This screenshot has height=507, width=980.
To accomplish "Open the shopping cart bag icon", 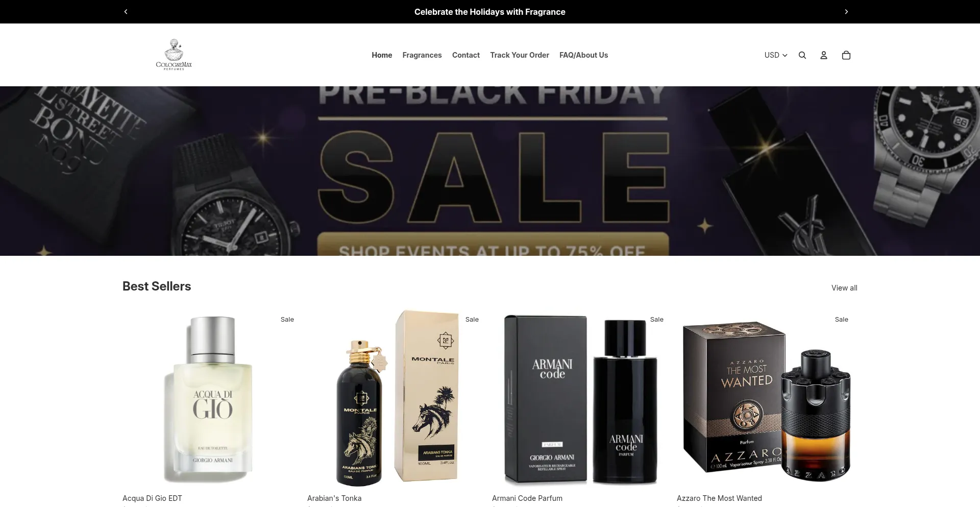I will click(x=846, y=55).
